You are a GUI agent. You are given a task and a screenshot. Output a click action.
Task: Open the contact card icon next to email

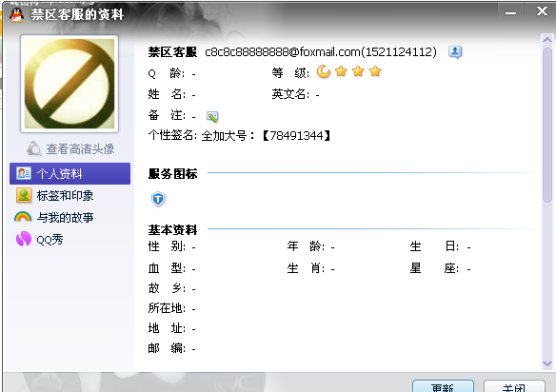point(455,52)
